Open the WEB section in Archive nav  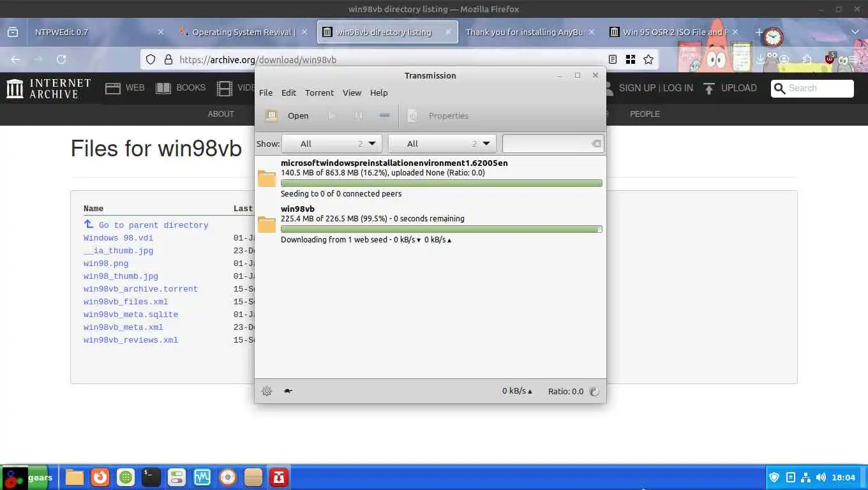[125, 88]
